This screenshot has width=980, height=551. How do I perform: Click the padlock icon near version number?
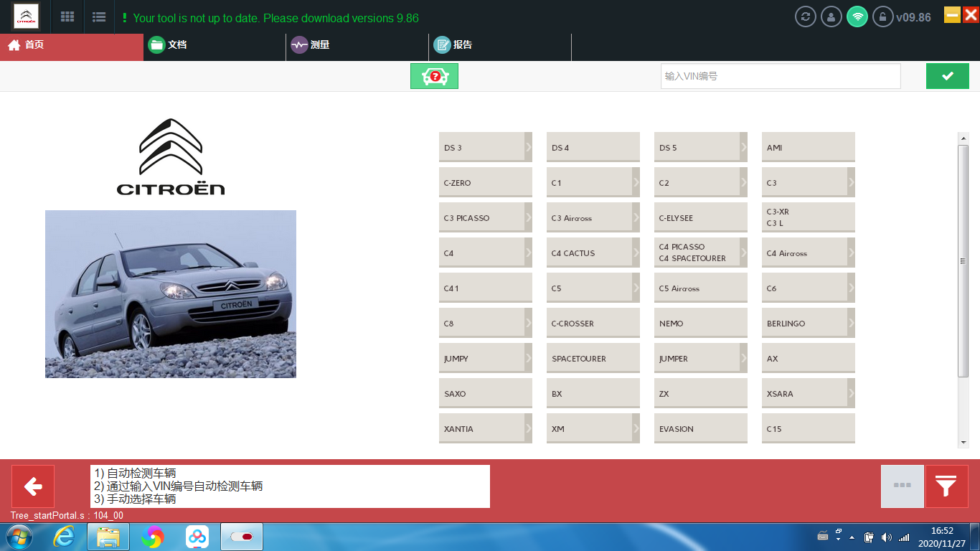(882, 17)
